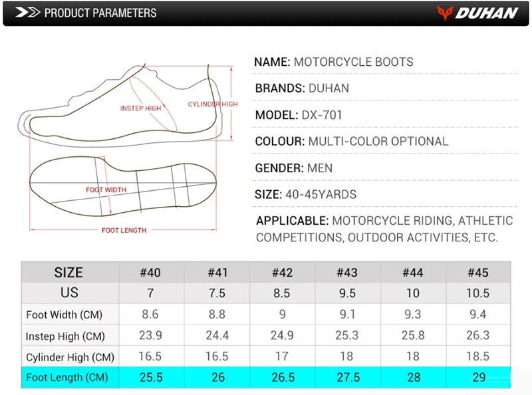The width and height of the screenshot is (532, 395).
Task: Click the SIZE table header cell
Action: point(68,273)
